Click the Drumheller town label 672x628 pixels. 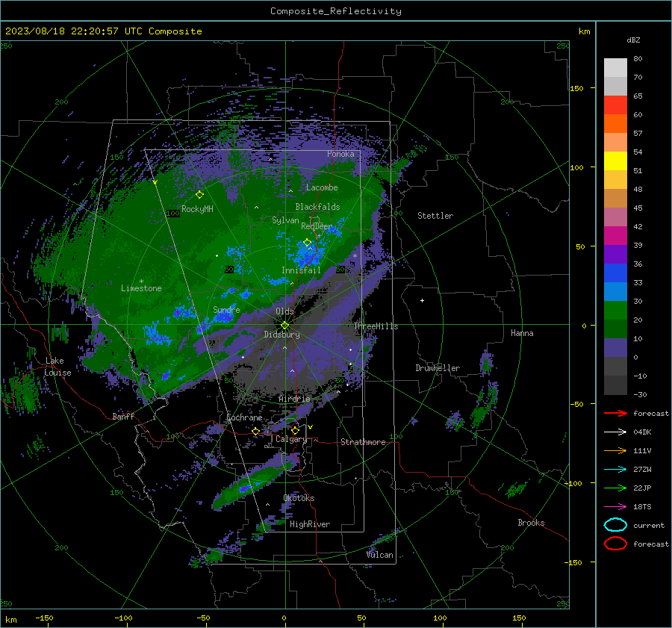(x=438, y=368)
